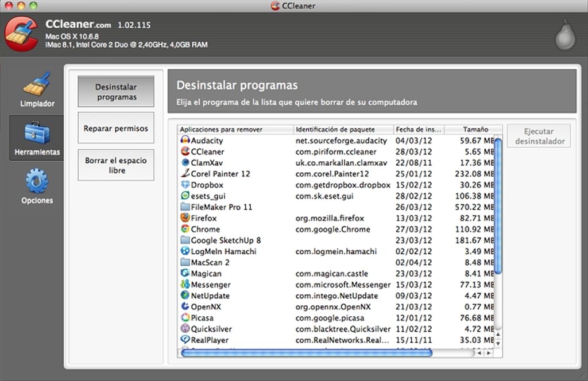Click the Quicksilver app icon

pos(185,329)
